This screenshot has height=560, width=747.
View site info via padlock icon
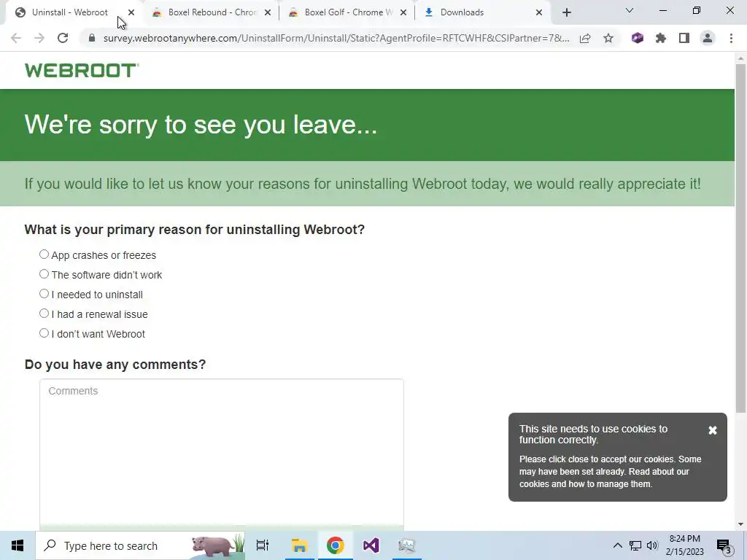91,38
